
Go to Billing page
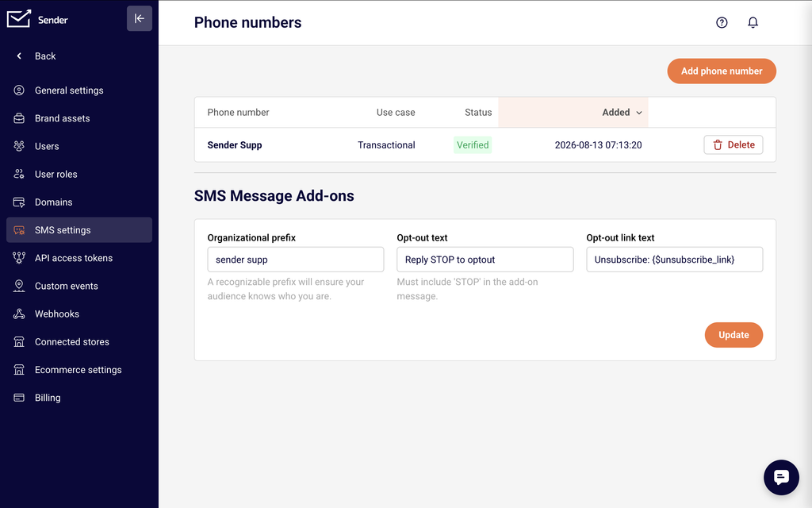tap(79, 398)
